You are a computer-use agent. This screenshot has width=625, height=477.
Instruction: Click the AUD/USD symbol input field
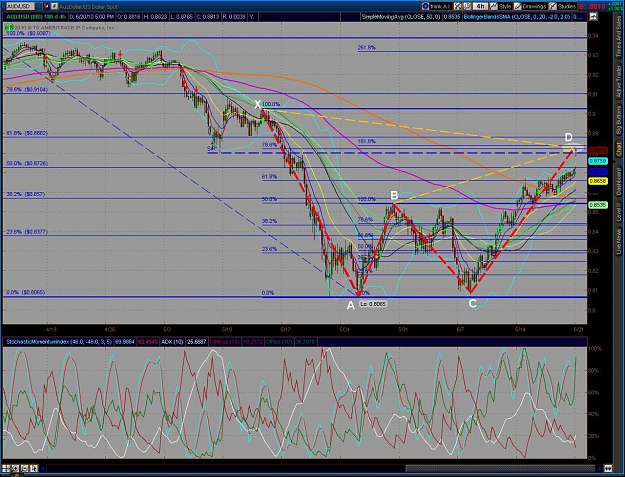[x=18, y=6]
